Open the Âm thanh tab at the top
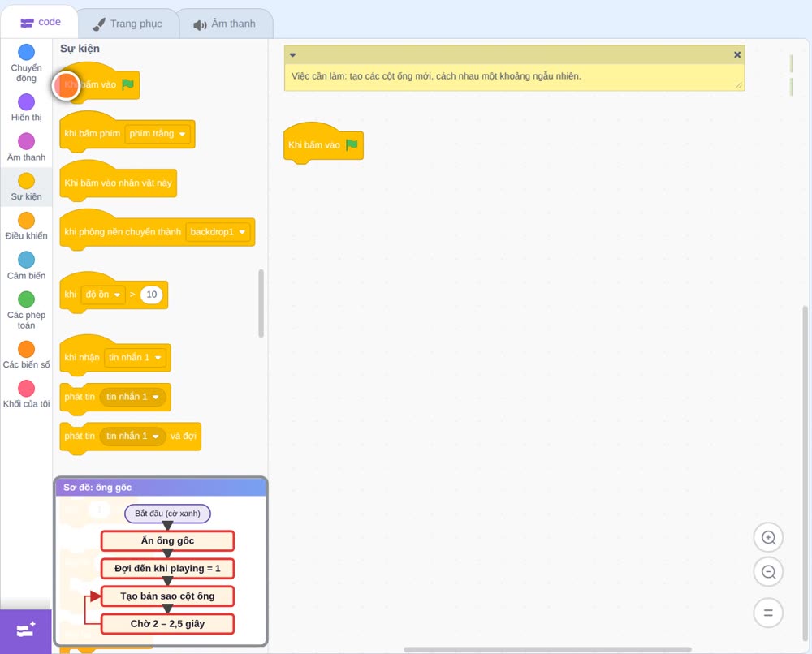 [x=225, y=24]
